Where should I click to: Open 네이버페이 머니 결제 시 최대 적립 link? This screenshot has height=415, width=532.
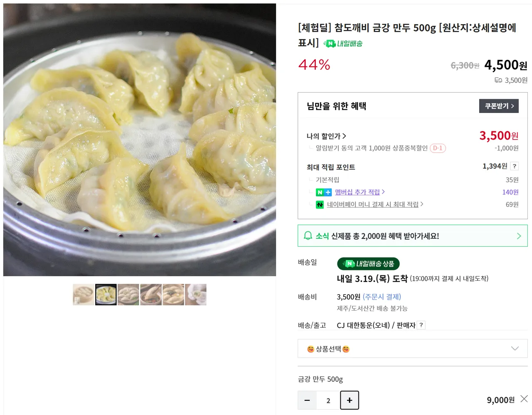coord(375,204)
